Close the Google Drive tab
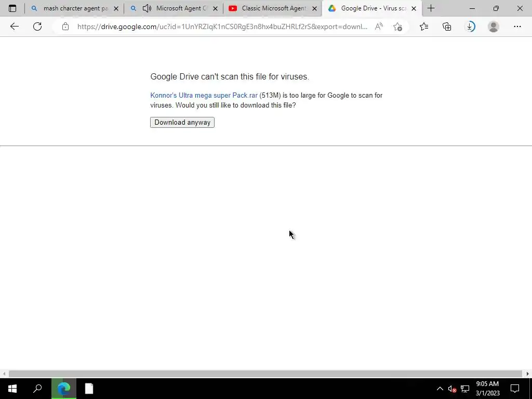This screenshot has width=532, height=399. click(x=414, y=8)
